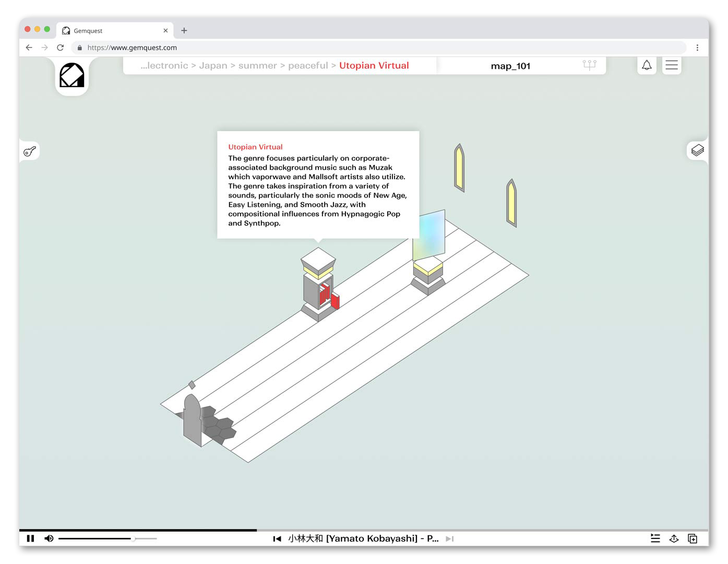The width and height of the screenshot is (728, 564).
Task: Open the playlist queue icon
Action: tap(655, 538)
